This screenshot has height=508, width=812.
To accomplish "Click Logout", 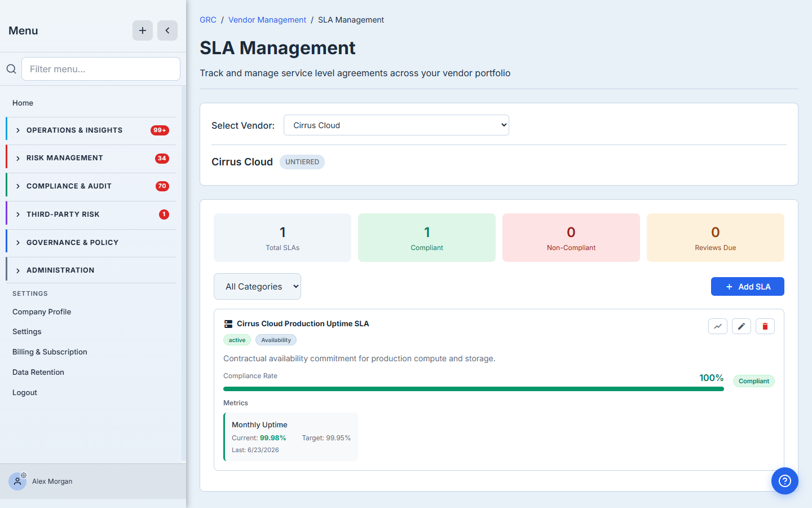I will coord(25,393).
